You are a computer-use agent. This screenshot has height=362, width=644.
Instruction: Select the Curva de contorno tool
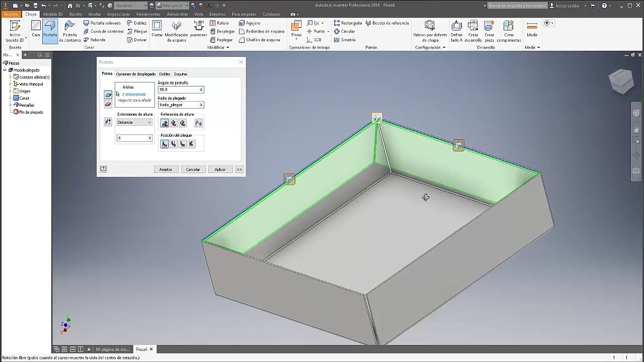coord(104,31)
